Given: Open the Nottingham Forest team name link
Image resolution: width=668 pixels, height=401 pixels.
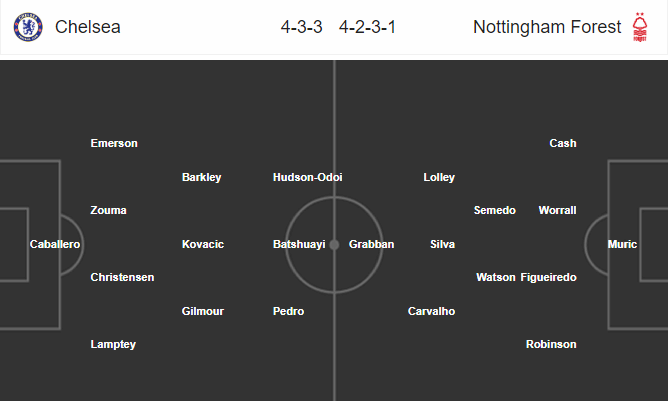Looking at the screenshot, I should tap(547, 27).
